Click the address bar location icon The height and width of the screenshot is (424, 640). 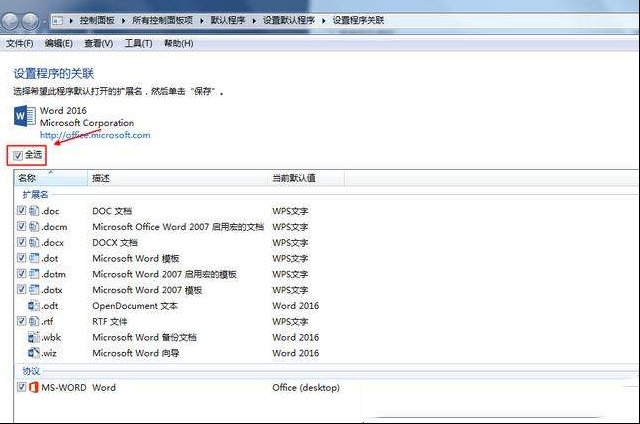coord(58,20)
